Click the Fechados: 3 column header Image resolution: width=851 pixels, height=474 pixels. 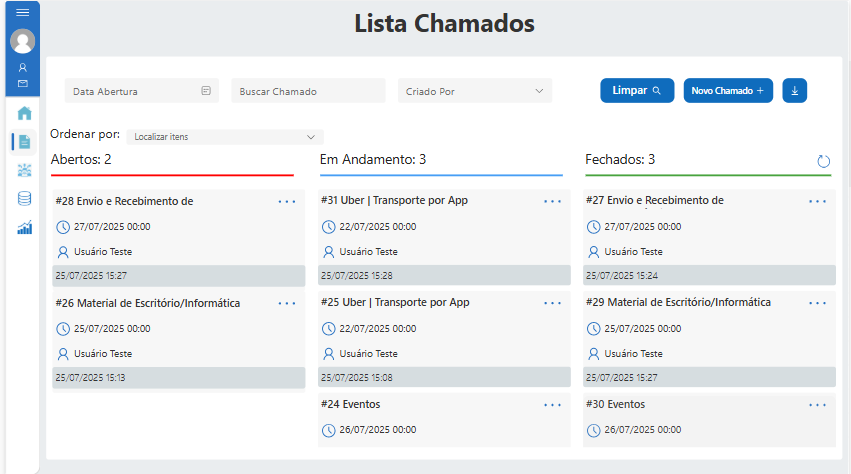tap(620, 160)
